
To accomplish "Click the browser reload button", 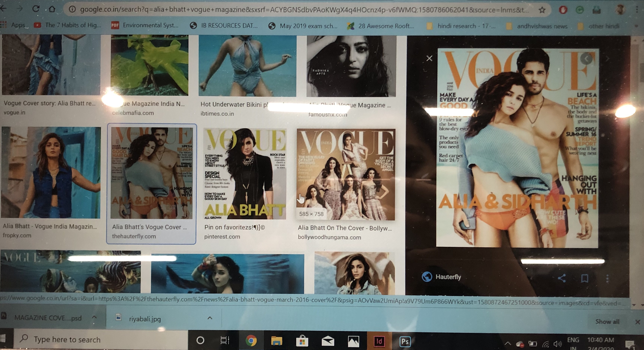I will (36, 9).
